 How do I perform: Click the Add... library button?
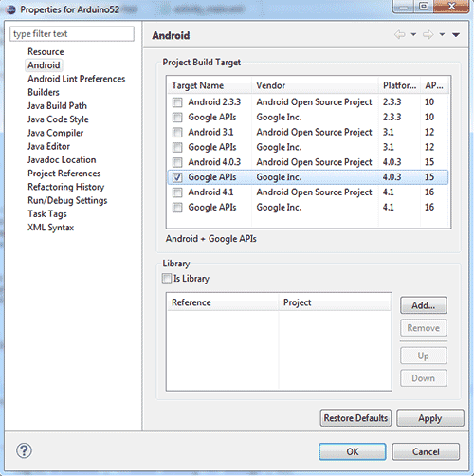(424, 305)
